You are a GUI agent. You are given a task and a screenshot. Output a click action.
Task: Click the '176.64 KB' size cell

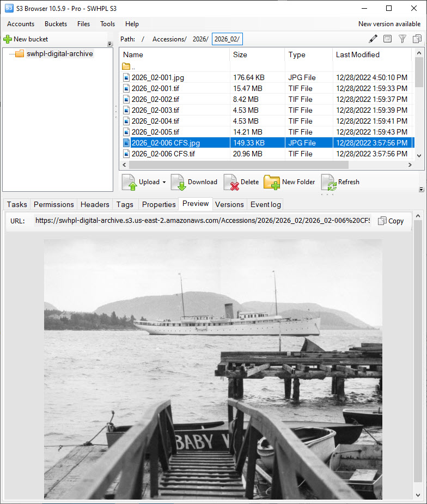tap(249, 77)
